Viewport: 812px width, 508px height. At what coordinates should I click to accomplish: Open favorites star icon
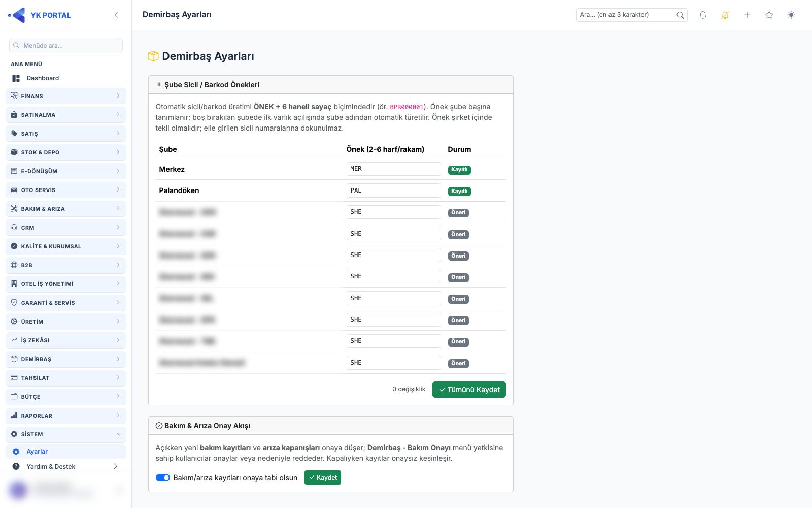[x=769, y=15]
